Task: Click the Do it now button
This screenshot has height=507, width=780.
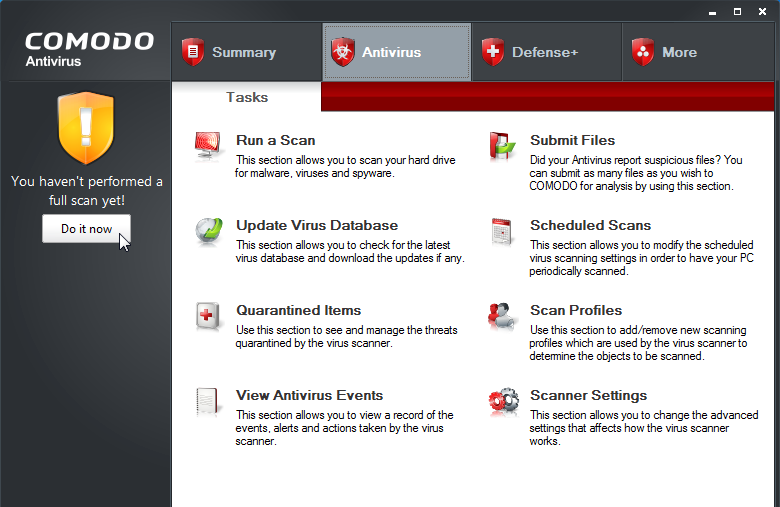Action: (87, 229)
